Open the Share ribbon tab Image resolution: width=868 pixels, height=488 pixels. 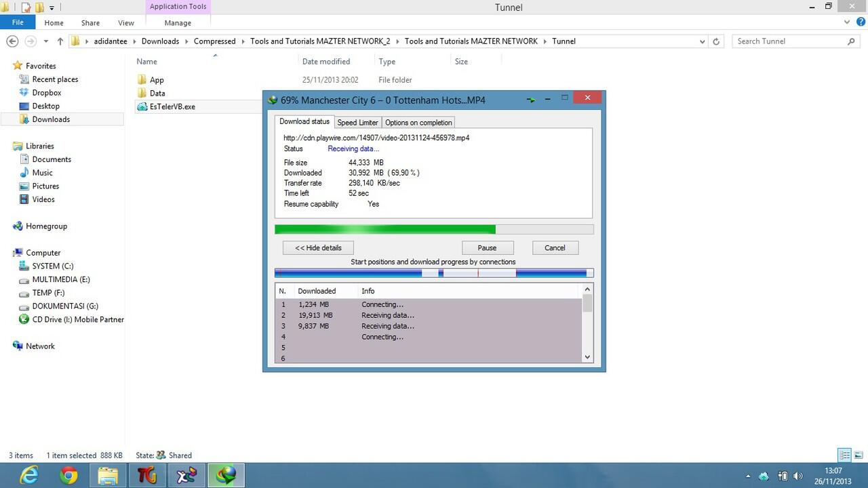pyautogui.click(x=90, y=22)
